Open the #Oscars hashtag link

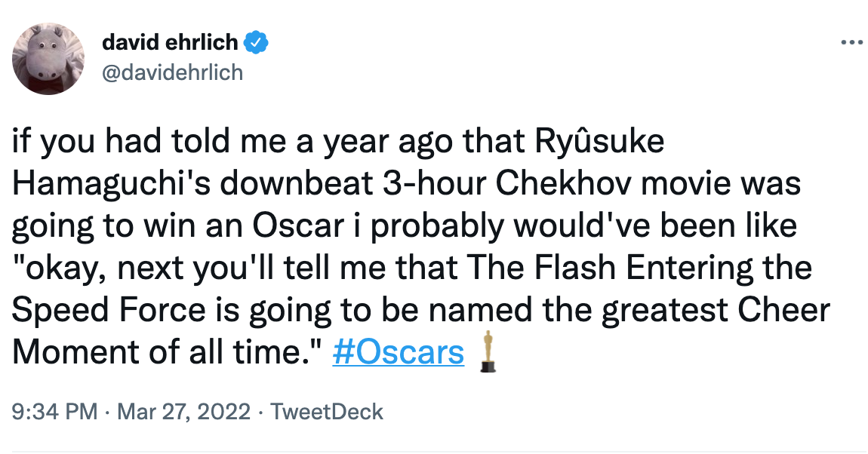(x=398, y=351)
